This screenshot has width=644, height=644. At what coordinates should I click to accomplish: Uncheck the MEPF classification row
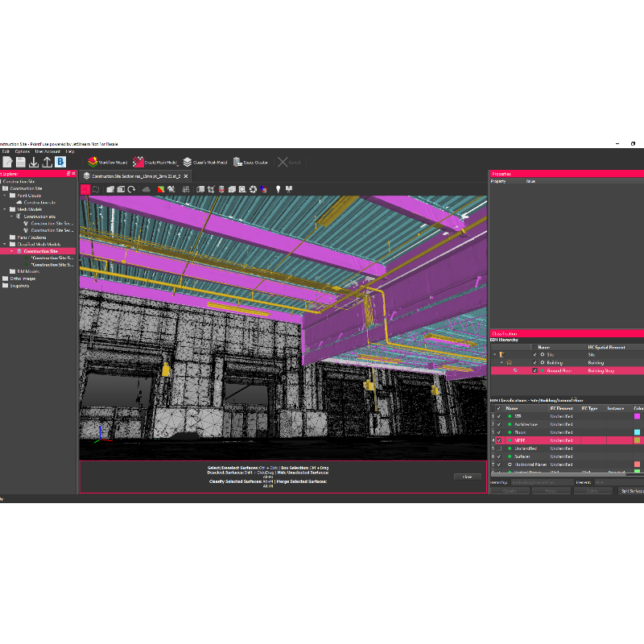[x=499, y=440]
